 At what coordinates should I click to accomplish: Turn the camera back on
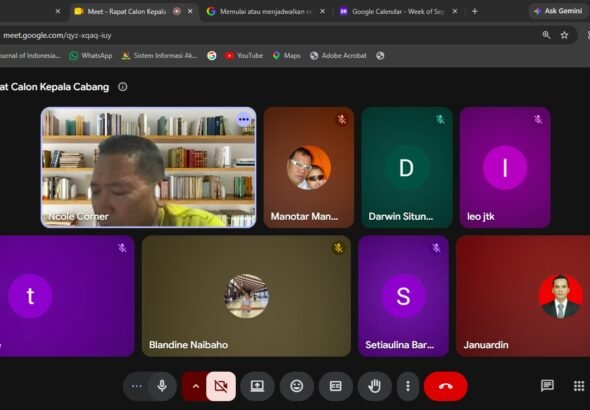click(221, 386)
